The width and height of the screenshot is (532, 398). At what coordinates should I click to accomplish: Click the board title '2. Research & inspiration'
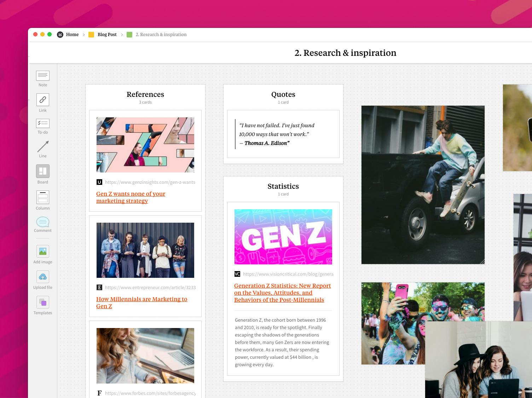point(345,53)
